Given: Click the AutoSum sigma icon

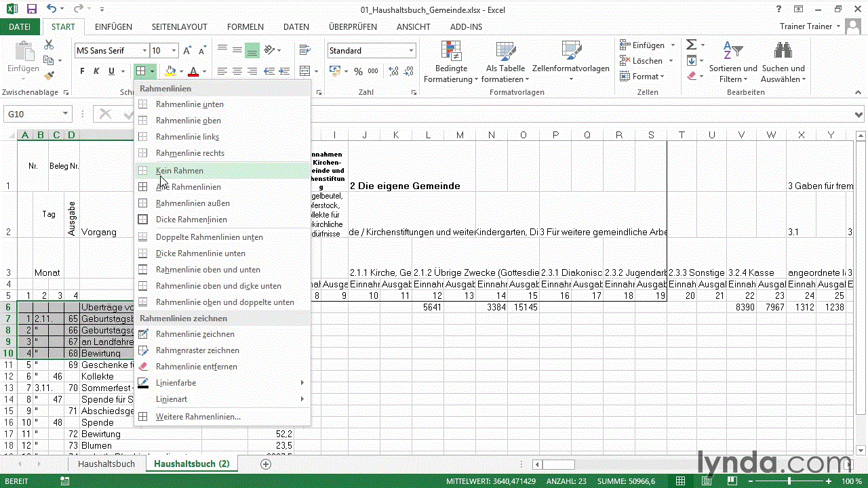Looking at the screenshot, I should (x=691, y=45).
